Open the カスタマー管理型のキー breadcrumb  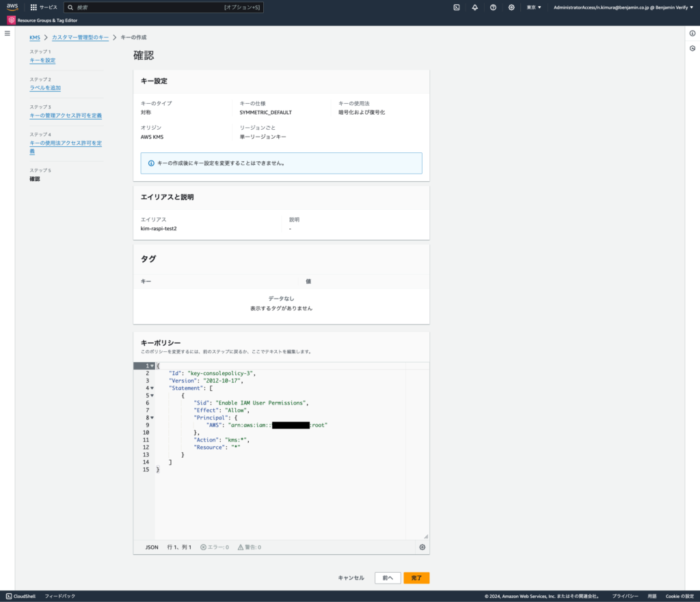[x=81, y=38]
